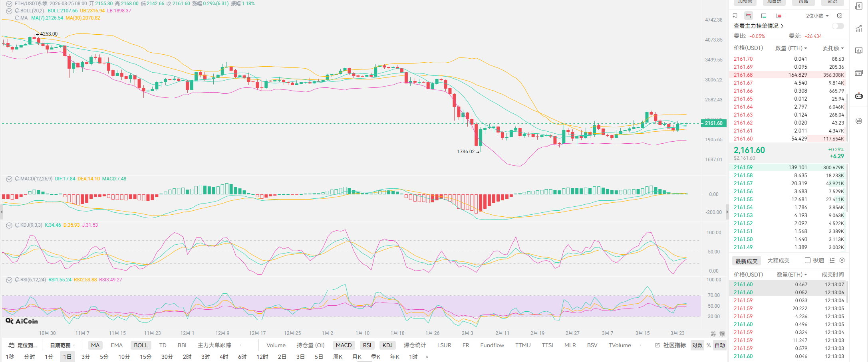The height and width of the screenshot is (362, 868).
Task: Toggle 对数 logarithmic scale button
Action: [x=697, y=345]
